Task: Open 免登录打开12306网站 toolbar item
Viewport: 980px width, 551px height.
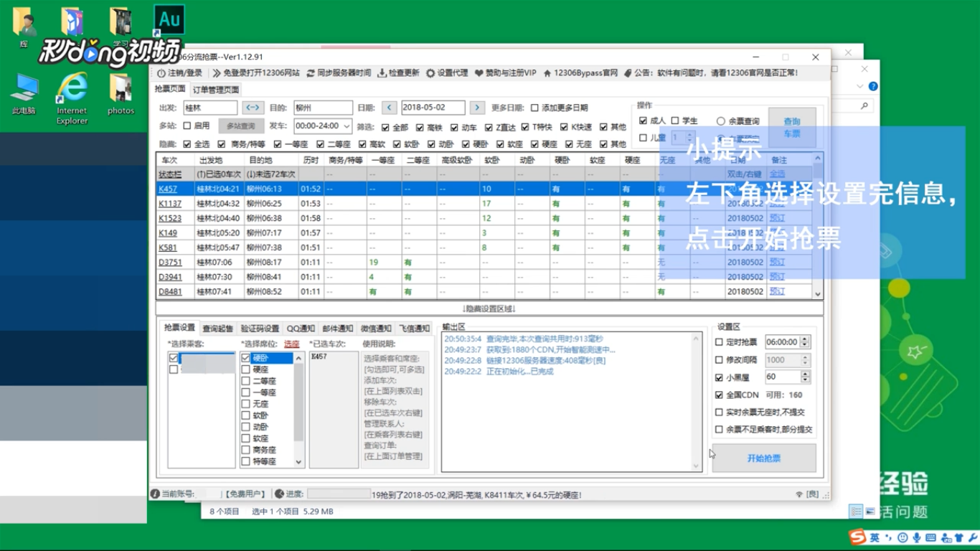Action: (256, 73)
